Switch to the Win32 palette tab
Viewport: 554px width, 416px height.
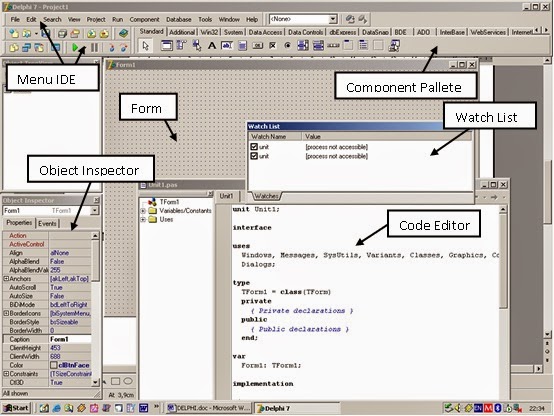pyautogui.click(x=209, y=32)
